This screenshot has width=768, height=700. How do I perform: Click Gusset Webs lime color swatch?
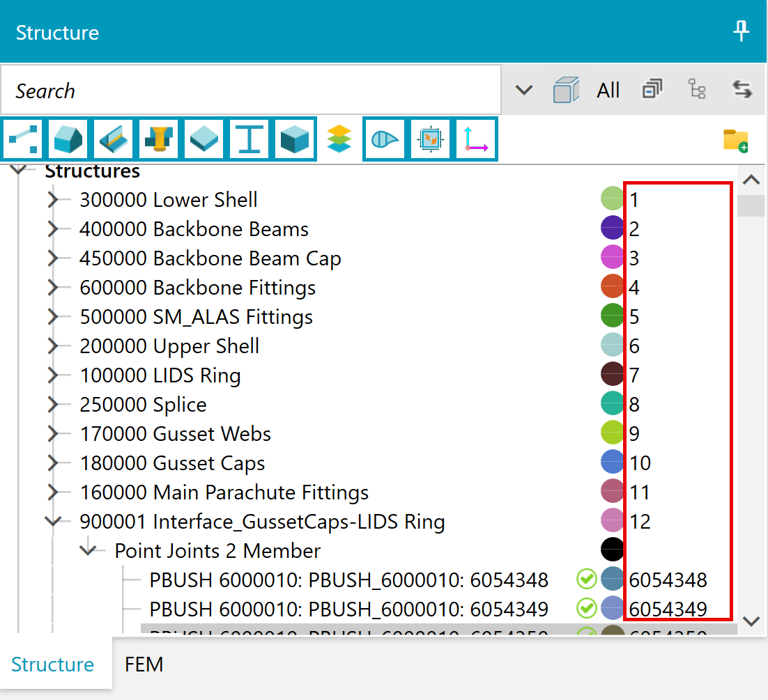click(613, 433)
